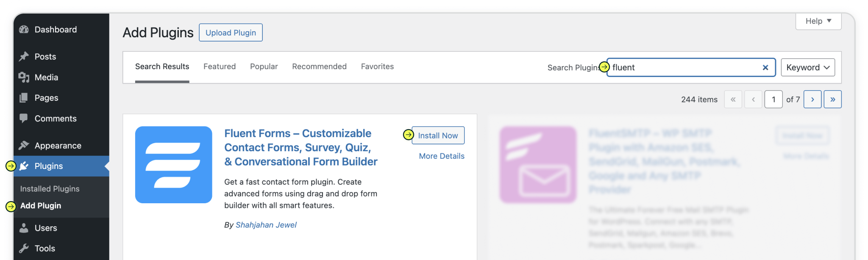
Task: Open author Shahjahan Jewel link
Action: (266, 225)
